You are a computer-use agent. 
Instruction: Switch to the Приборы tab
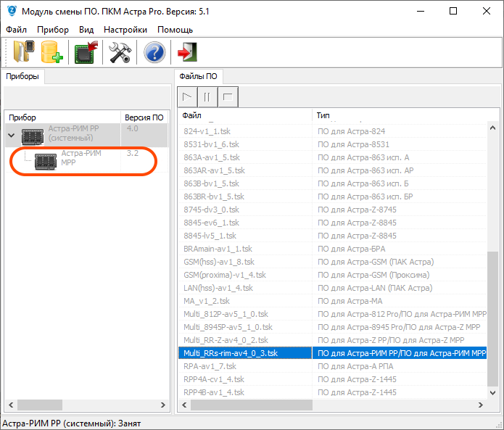pos(23,76)
